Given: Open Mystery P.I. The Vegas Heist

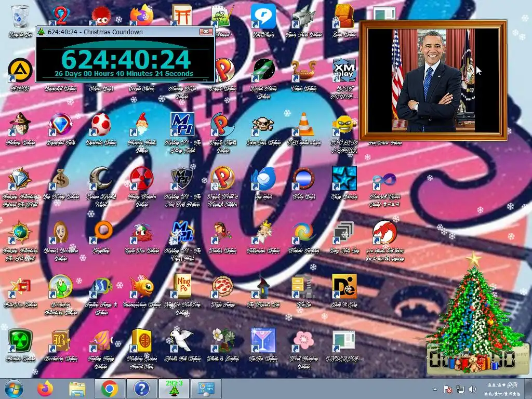Looking at the screenshot, I should coord(182,233).
